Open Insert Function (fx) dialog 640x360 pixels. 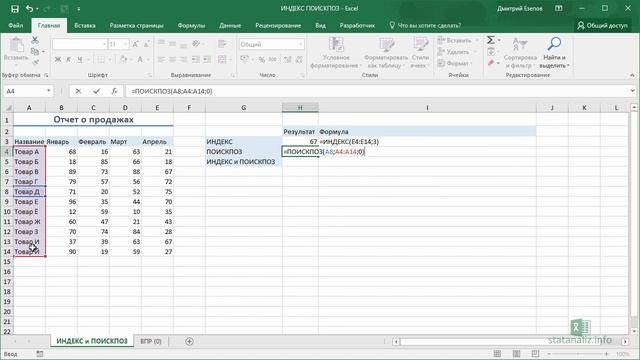[114, 91]
